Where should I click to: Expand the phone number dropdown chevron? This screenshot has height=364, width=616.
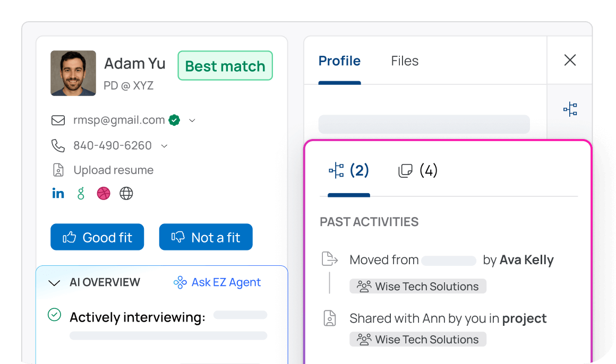click(165, 145)
